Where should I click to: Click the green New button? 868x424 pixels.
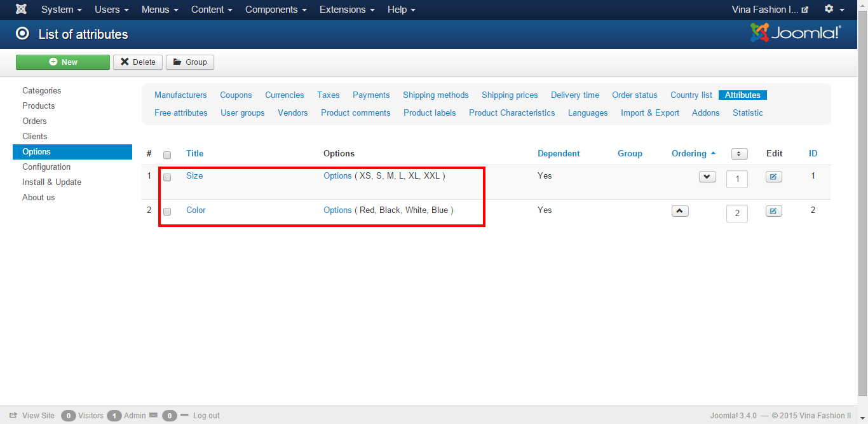pos(62,62)
